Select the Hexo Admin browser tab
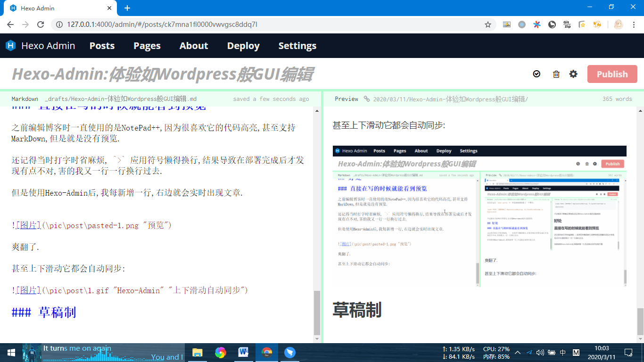This screenshot has height=362, width=644. pyautogui.click(x=60, y=8)
